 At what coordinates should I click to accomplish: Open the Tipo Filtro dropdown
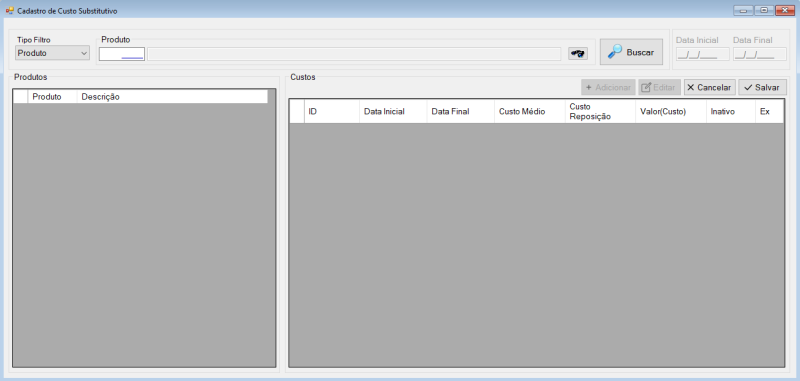[52, 53]
